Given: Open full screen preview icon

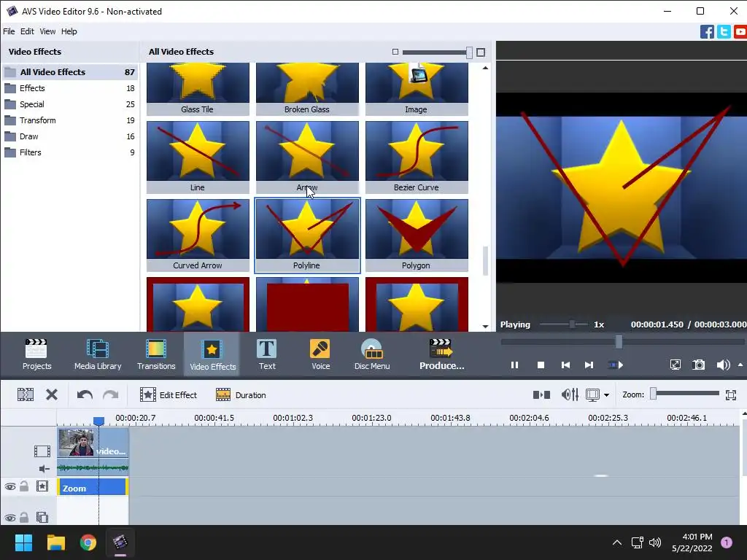Looking at the screenshot, I should 675,365.
